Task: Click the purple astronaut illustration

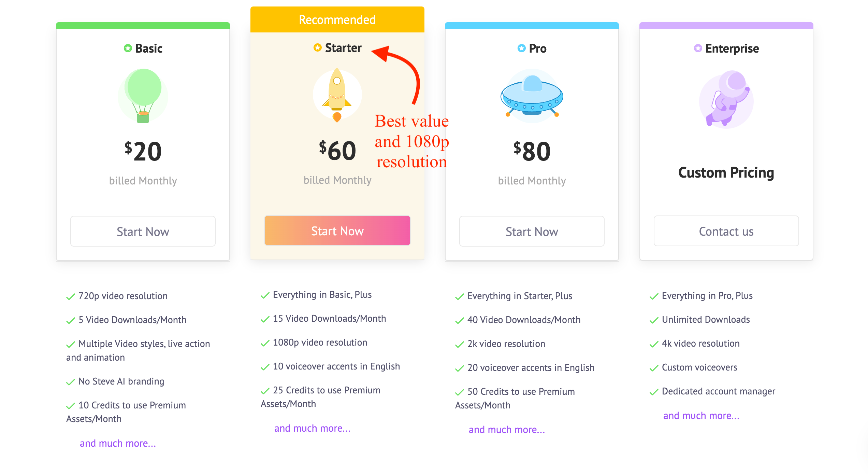Action: tap(726, 99)
